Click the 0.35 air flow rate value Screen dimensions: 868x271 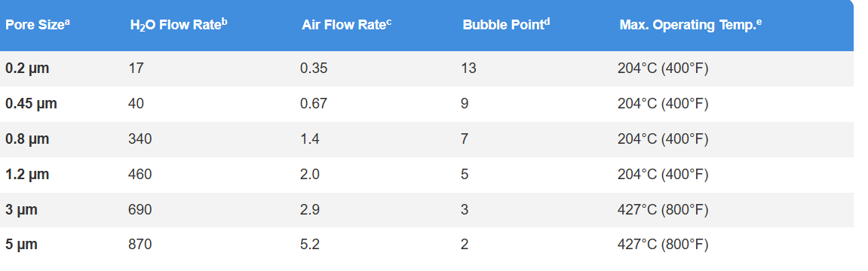(x=314, y=68)
